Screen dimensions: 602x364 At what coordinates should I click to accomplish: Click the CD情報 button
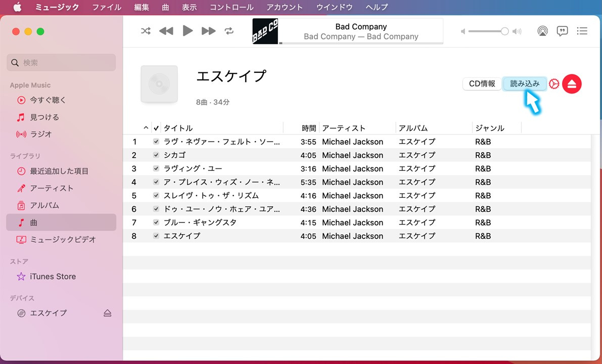482,84
